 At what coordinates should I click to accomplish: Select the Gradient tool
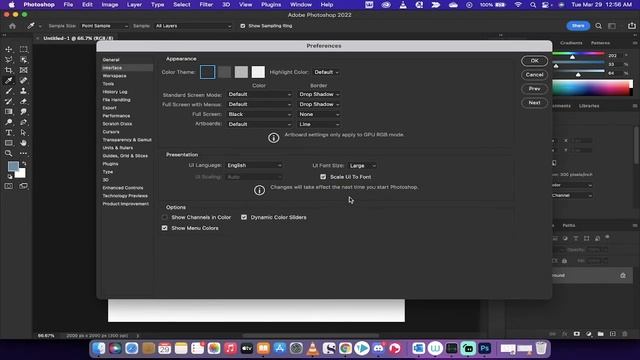(9, 112)
